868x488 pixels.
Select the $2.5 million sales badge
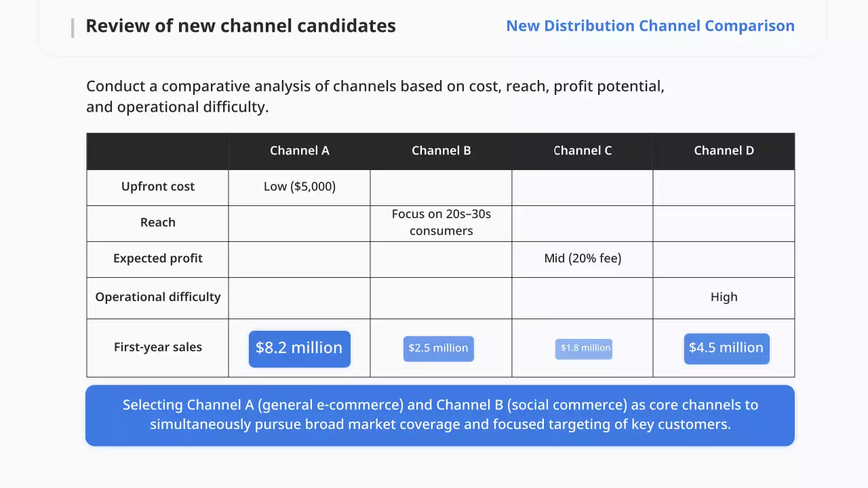coord(438,348)
